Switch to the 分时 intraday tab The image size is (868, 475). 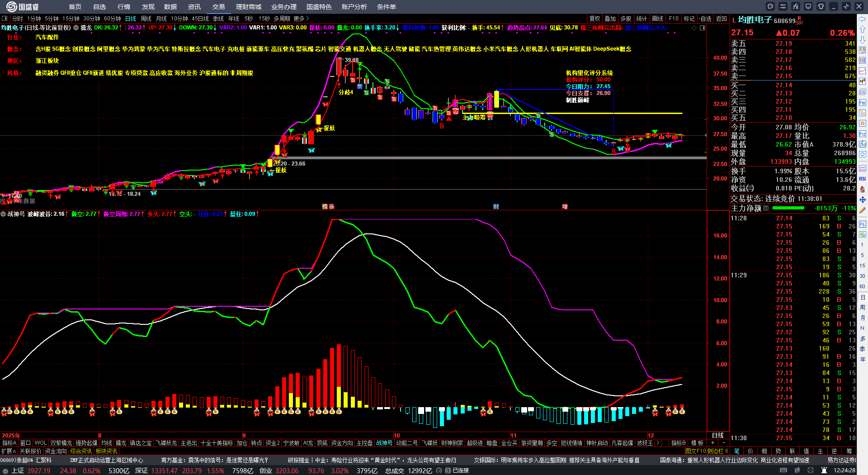[x=17, y=19]
